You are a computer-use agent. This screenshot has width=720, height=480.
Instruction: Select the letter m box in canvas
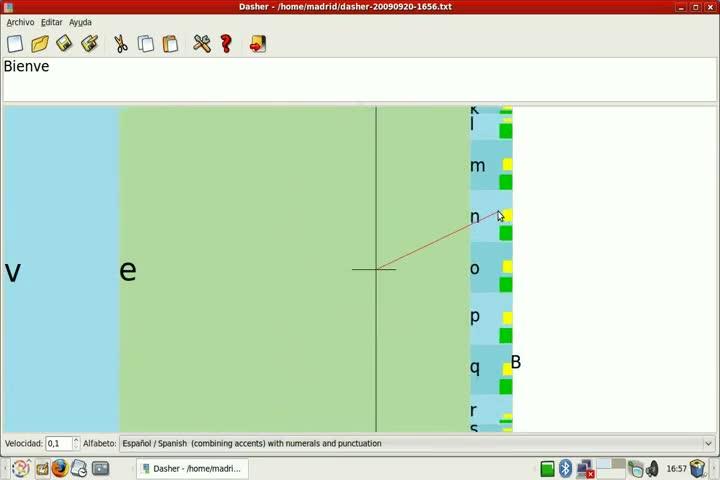(491, 165)
